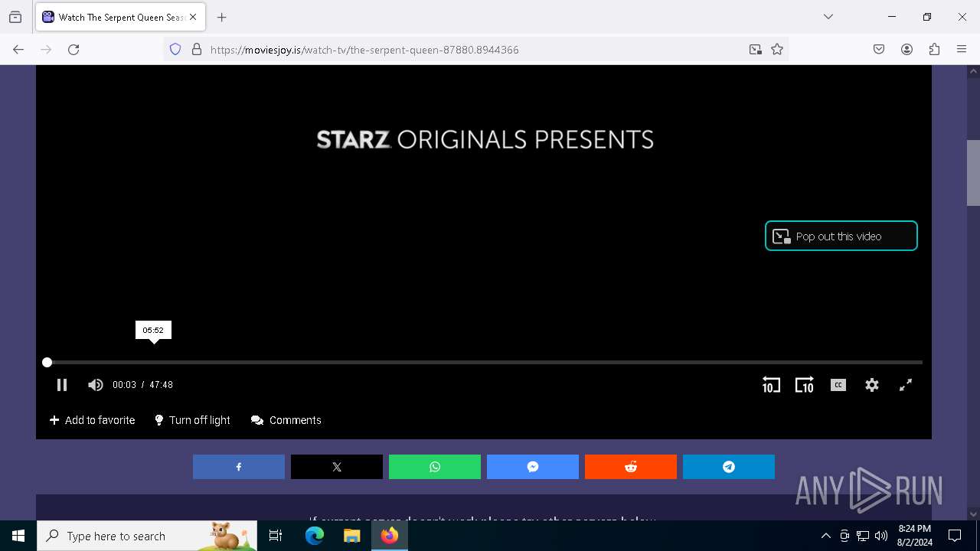Close the Serpent Queen tab
980x551 pixels.
tap(193, 17)
